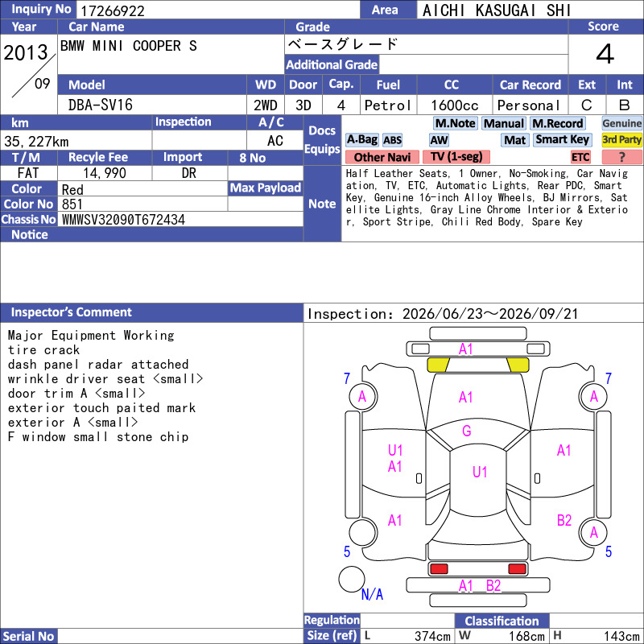
Task: Click the AW equipment badge
Action: pyautogui.click(x=439, y=140)
